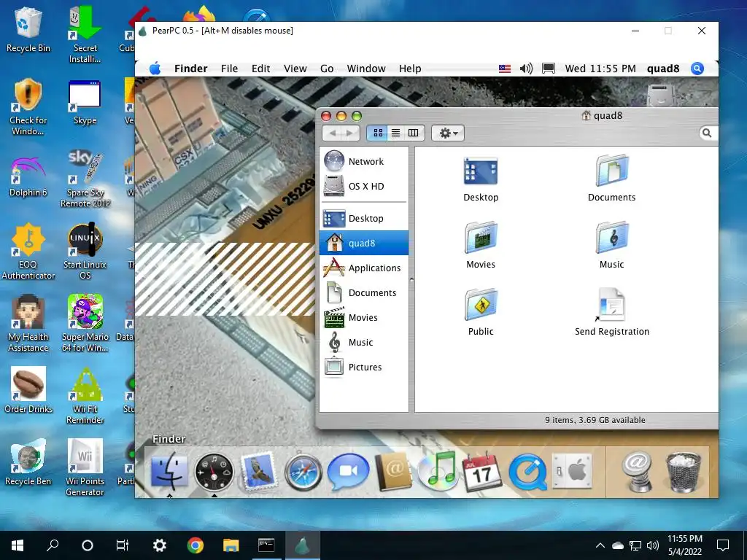Image resolution: width=747 pixels, height=560 pixels.
Task: Click the Finder window back arrow
Action: [x=333, y=133]
